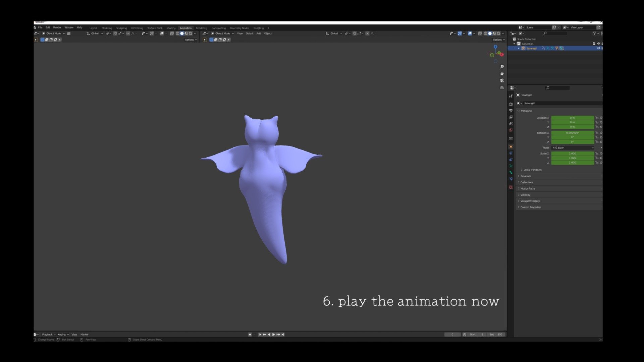Collapse the Collection entry in the outliner
The width and height of the screenshot is (644, 362).
[x=514, y=44]
